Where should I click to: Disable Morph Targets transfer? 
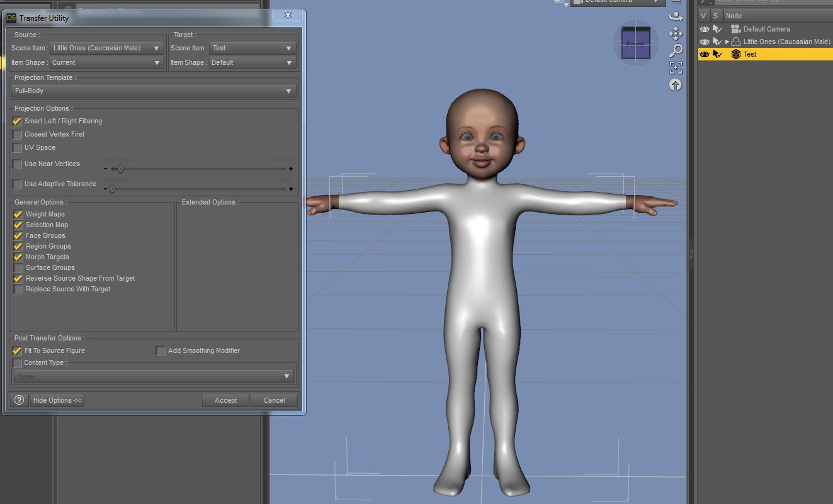coord(18,257)
